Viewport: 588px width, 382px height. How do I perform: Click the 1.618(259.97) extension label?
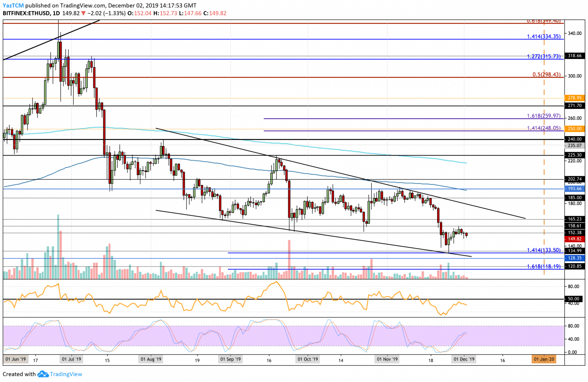click(x=544, y=115)
